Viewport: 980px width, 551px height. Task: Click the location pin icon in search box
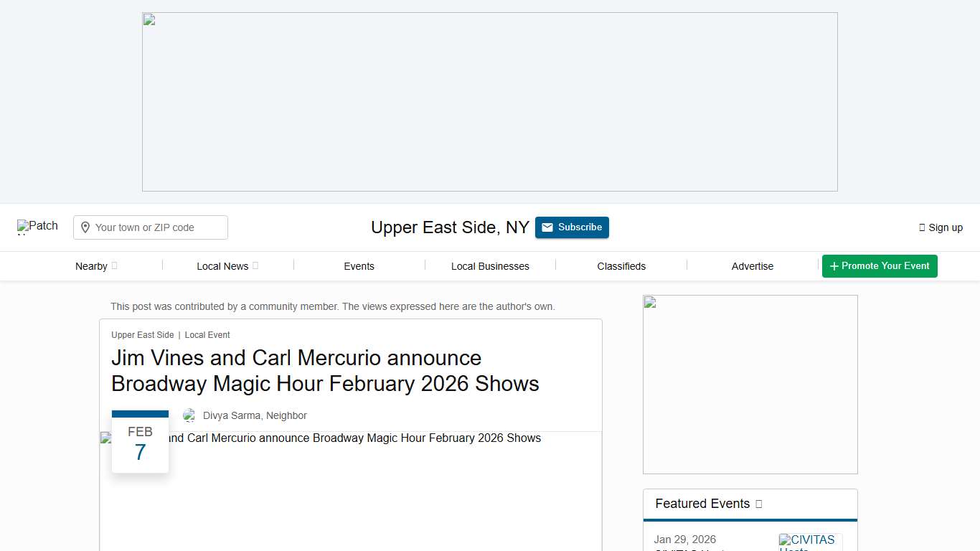(85, 227)
